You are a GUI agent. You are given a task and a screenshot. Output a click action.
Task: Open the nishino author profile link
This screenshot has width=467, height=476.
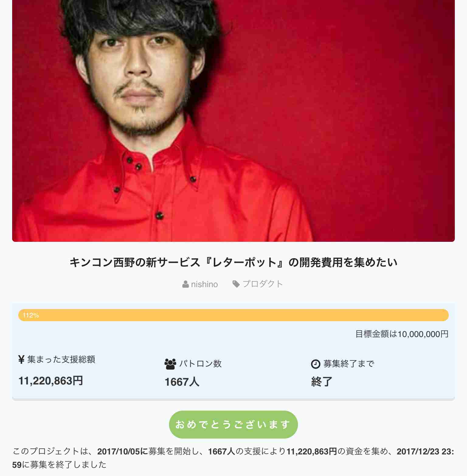(x=204, y=284)
